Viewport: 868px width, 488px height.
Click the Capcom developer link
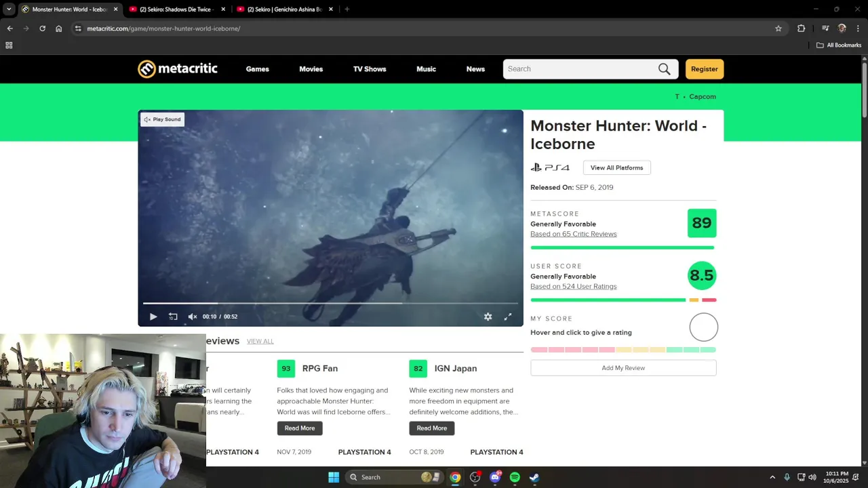tap(703, 97)
